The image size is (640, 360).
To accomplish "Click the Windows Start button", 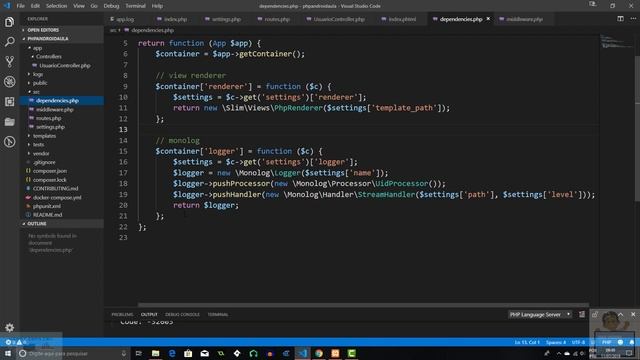I will [7, 353].
